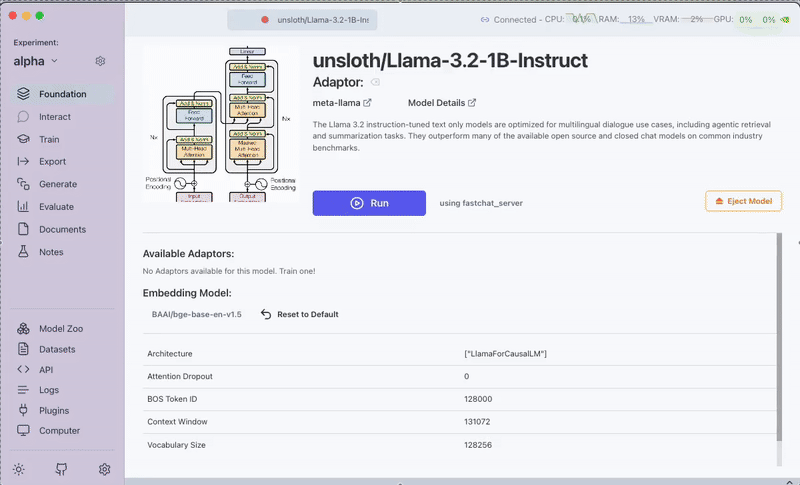Open the Plugins page
The height and width of the screenshot is (485, 800).
(54, 410)
